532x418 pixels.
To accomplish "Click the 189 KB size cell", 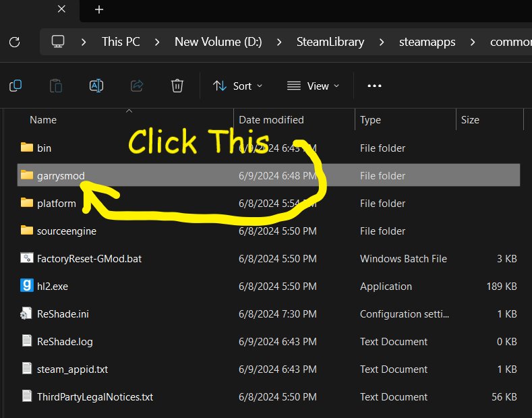I will [x=502, y=287].
